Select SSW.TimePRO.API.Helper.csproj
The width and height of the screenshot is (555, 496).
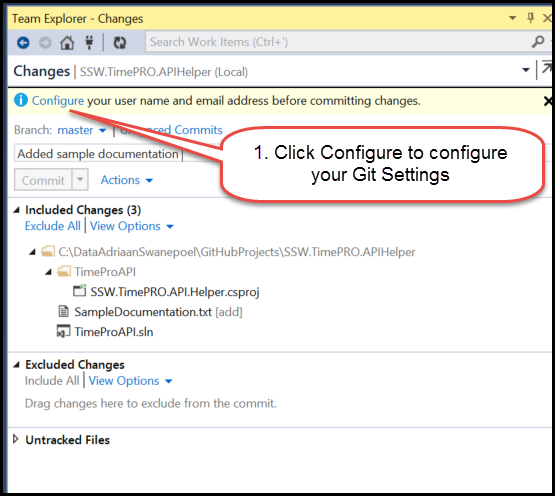pos(175,292)
